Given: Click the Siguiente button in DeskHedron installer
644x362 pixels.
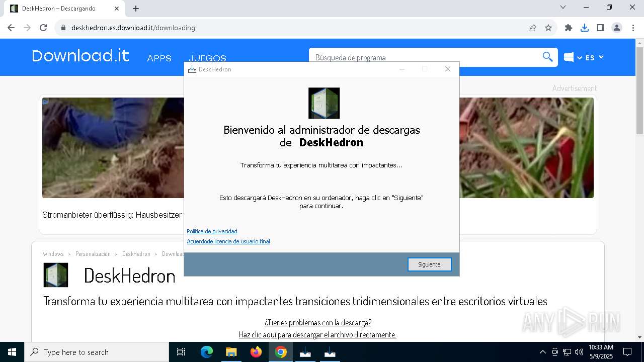Looking at the screenshot, I should tap(429, 264).
